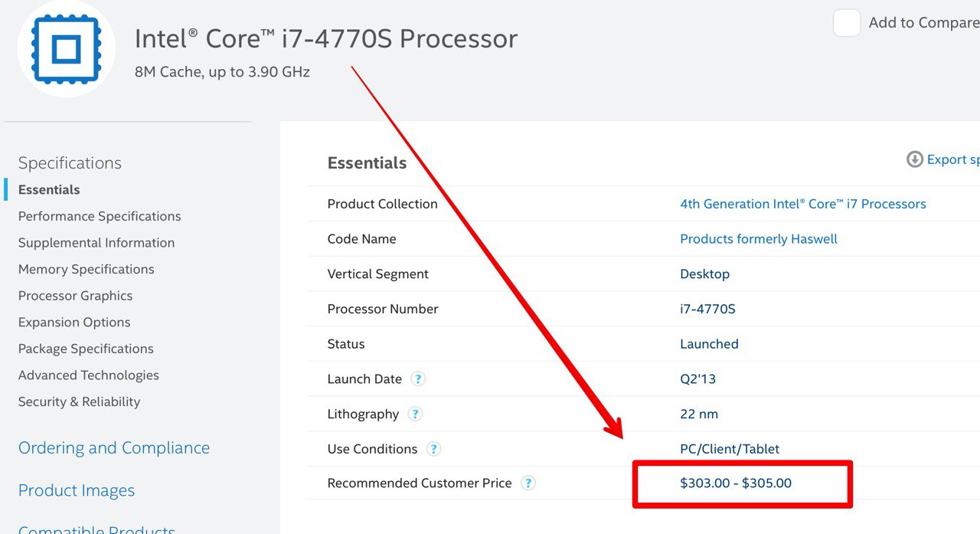
Task: Open the 4th Generation Intel Core i7 Processors link
Action: coord(803,204)
